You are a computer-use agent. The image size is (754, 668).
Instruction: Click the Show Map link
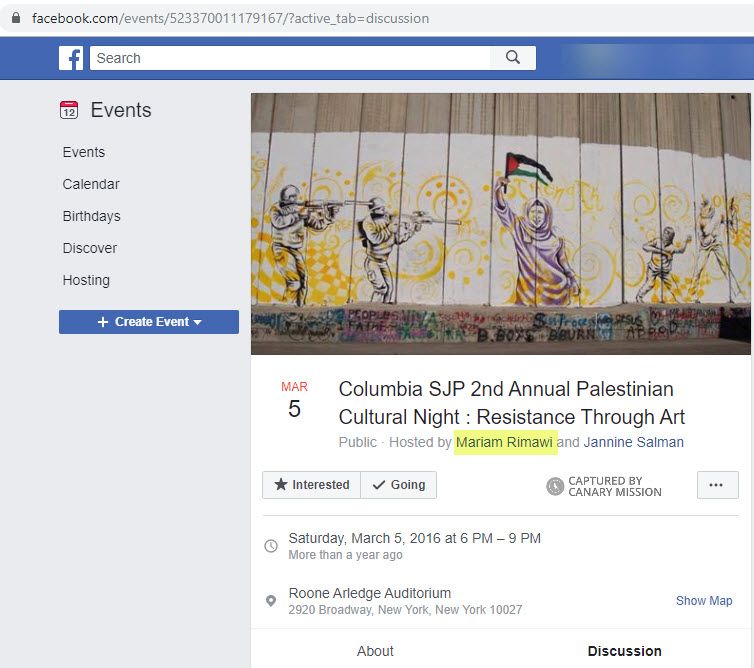[x=704, y=601]
